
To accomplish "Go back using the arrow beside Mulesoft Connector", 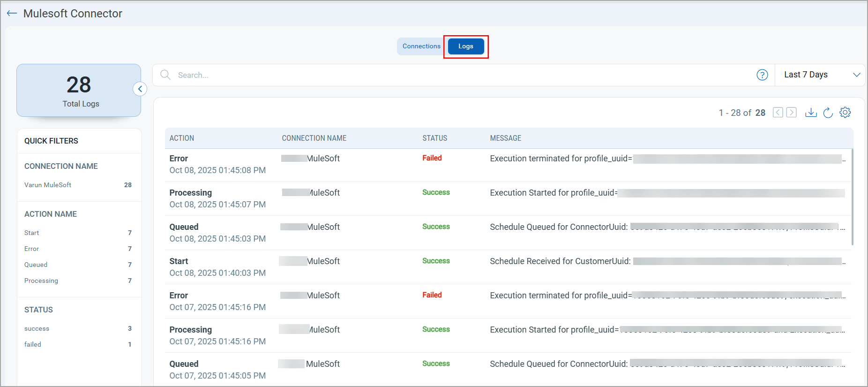I will point(12,14).
